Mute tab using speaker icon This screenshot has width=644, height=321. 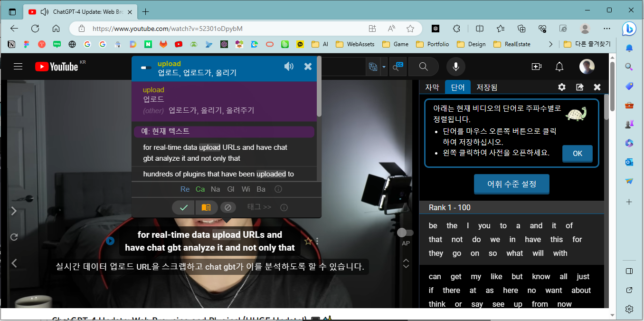tap(45, 11)
